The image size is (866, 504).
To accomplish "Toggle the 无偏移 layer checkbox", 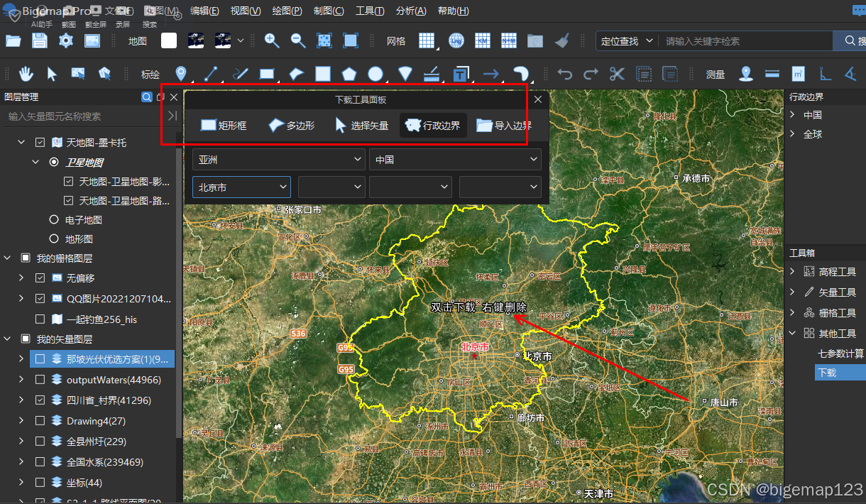I will [40, 278].
